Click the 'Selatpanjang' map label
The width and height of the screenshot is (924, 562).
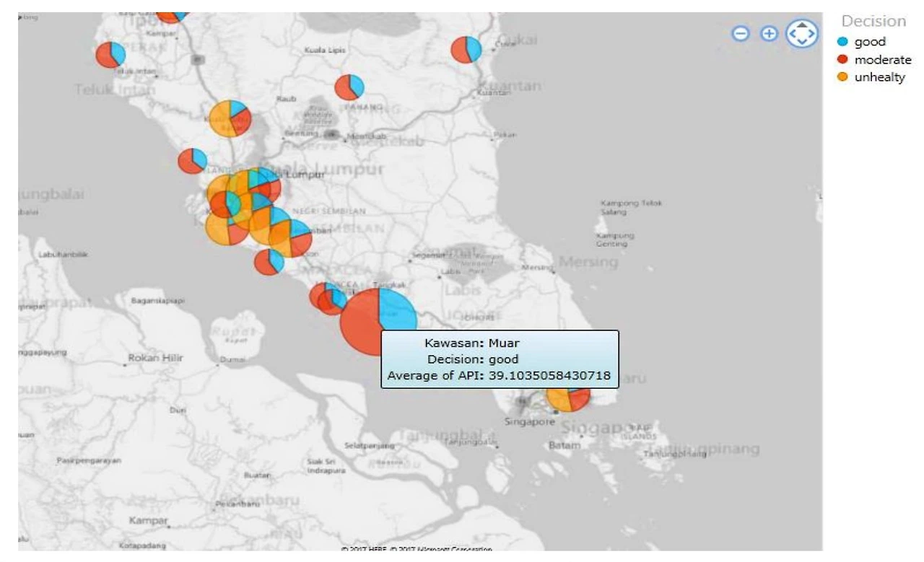368,445
